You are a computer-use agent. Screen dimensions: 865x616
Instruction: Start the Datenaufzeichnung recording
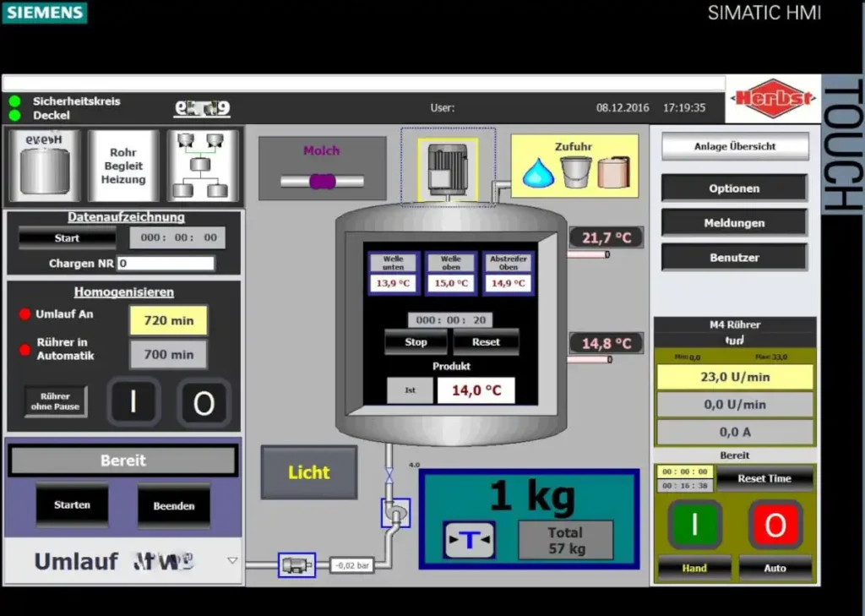coord(67,238)
